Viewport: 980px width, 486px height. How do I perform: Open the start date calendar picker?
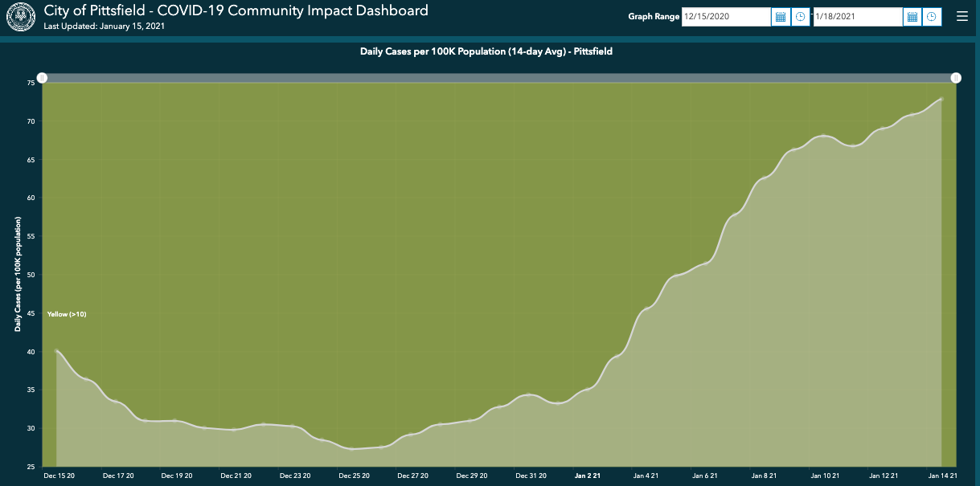[780, 16]
